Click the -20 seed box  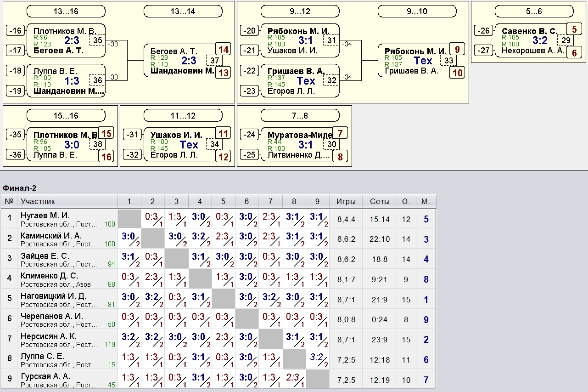pos(249,31)
